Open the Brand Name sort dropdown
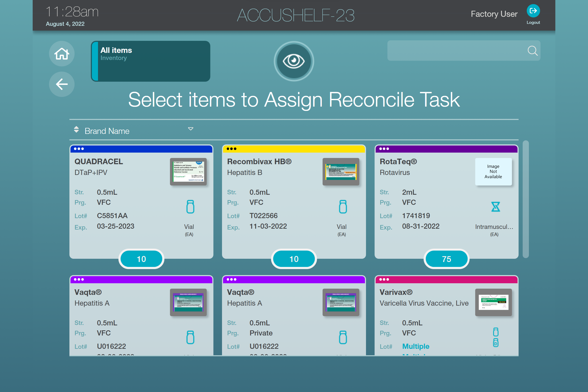The height and width of the screenshot is (392, 588). (190, 129)
